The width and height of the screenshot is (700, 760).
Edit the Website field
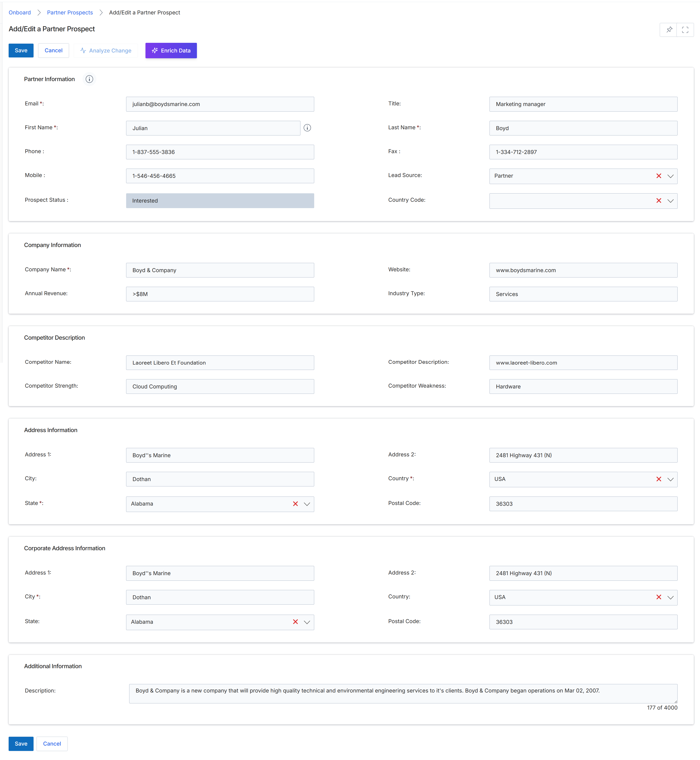click(583, 270)
